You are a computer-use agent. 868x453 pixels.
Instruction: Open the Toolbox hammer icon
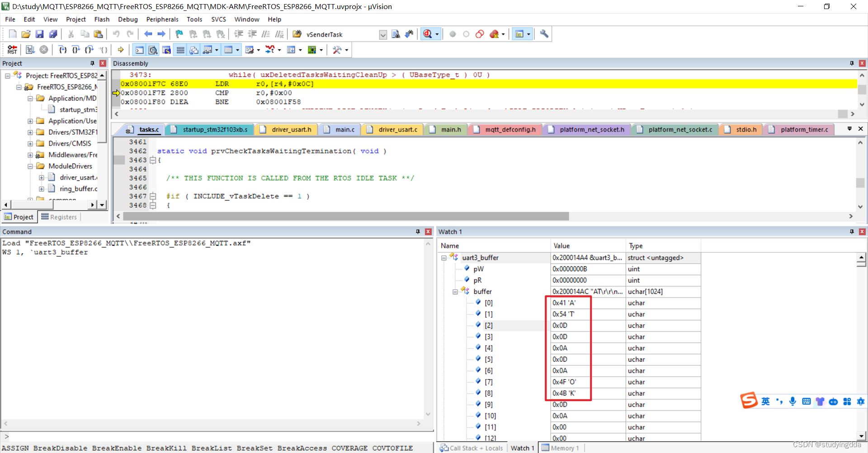337,50
